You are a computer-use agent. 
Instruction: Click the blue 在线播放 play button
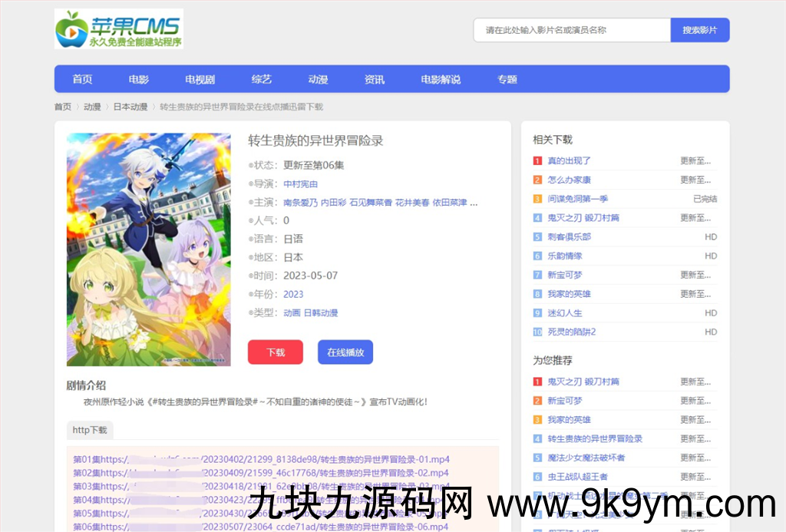point(345,352)
